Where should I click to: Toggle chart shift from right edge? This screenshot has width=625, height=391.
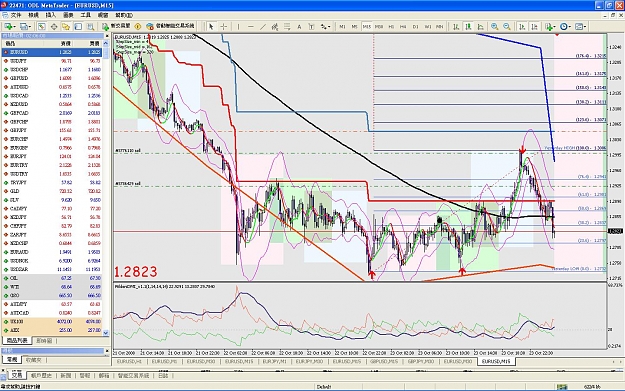[535, 26]
